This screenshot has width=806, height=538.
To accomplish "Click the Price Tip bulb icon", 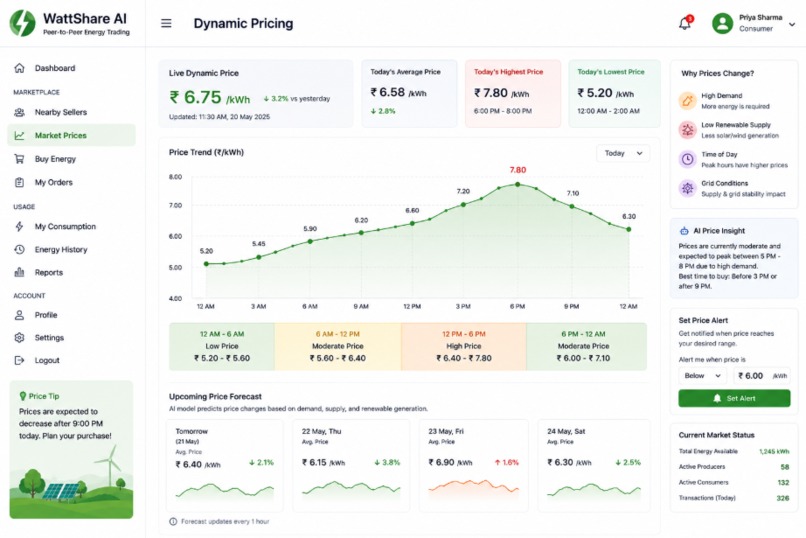I will pyautogui.click(x=23, y=396).
